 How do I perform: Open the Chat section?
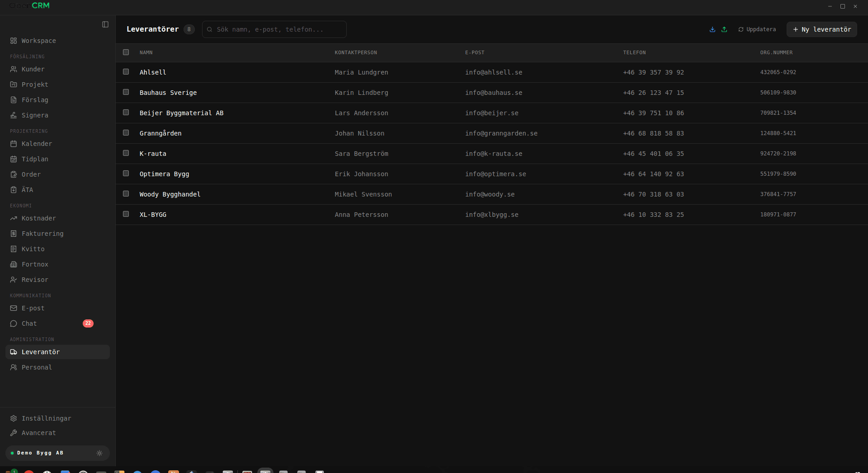57,323
